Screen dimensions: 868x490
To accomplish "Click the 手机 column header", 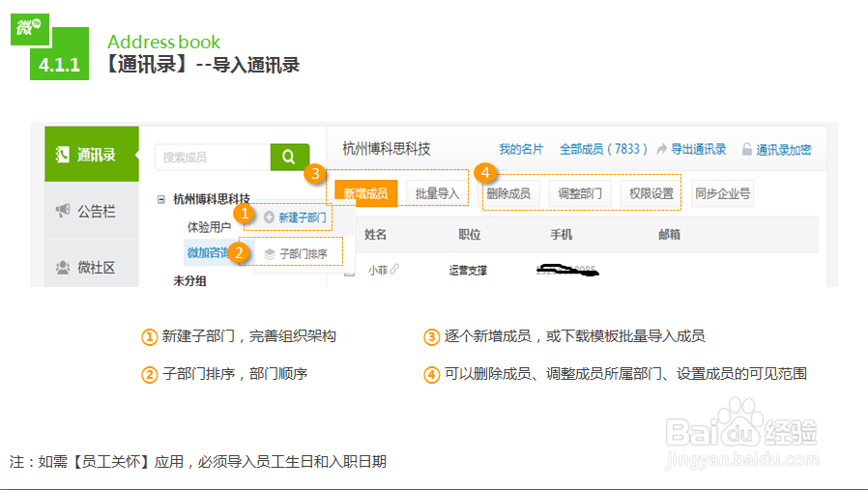I will click(x=561, y=235).
